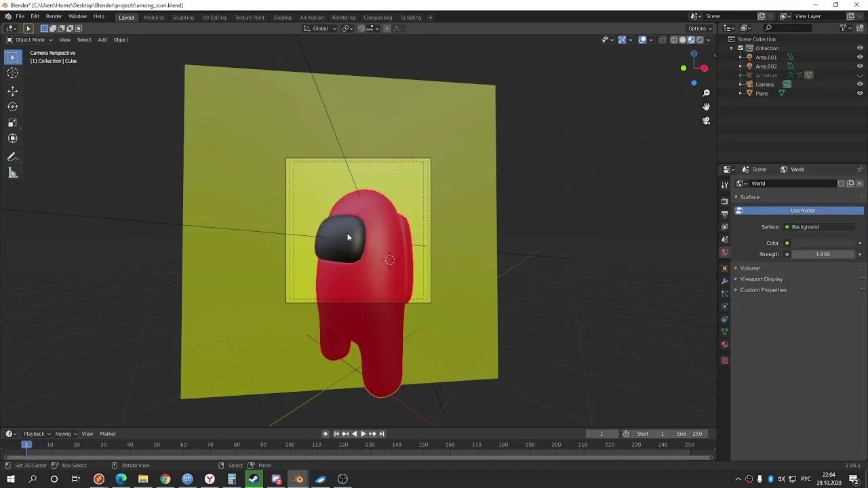Toggle snapping magnet in header
Screen dimensions: 868x488
coord(361,28)
